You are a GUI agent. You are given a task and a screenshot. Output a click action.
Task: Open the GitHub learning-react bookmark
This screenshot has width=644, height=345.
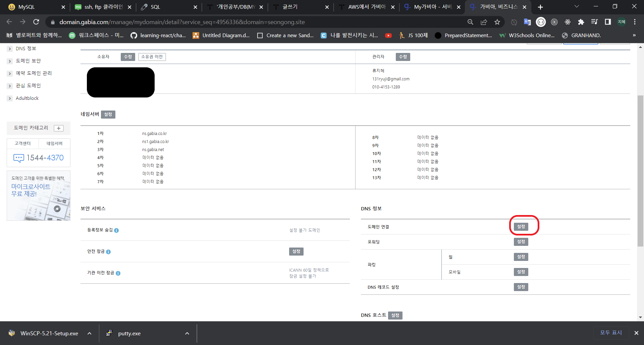(158, 35)
